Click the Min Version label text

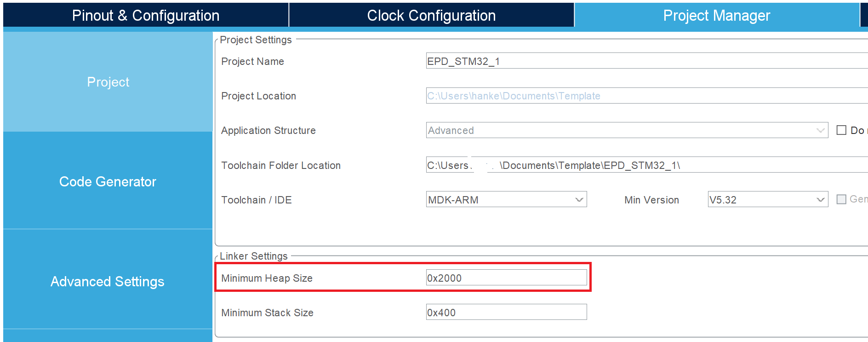coord(651,200)
